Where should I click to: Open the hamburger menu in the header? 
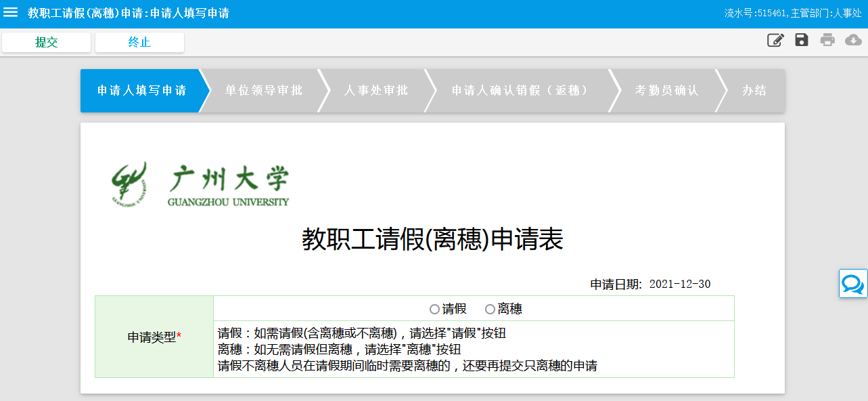click(x=11, y=13)
